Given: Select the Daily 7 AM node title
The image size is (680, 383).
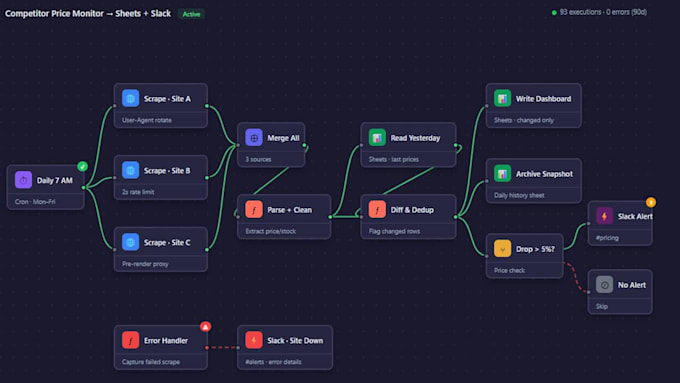Looking at the screenshot, I should click(55, 180).
